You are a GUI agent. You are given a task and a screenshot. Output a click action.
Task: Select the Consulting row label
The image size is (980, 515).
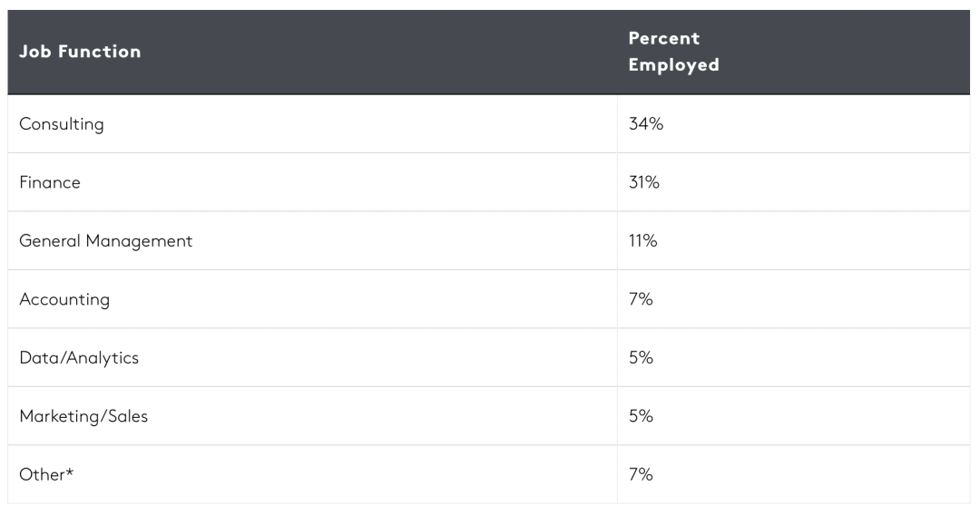(62, 123)
